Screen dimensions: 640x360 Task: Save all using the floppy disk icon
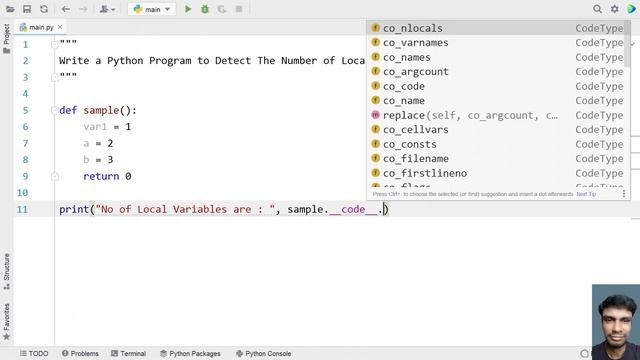(x=27, y=9)
